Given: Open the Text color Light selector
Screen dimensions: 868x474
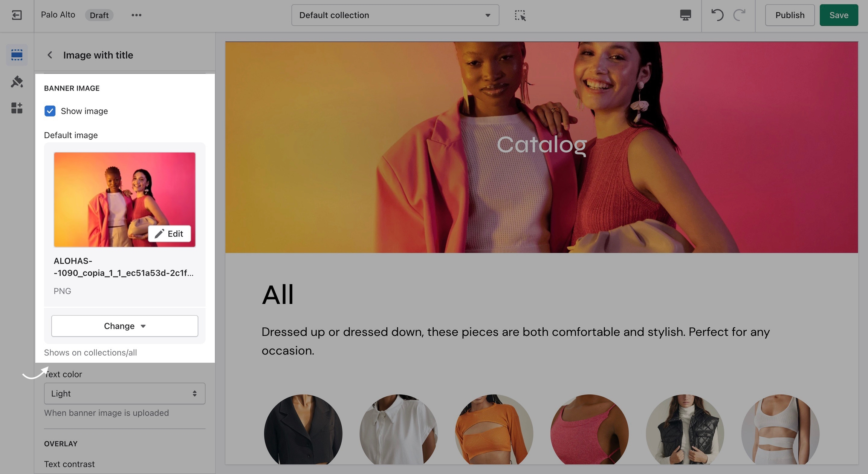Looking at the screenshot, I should 124,394.
